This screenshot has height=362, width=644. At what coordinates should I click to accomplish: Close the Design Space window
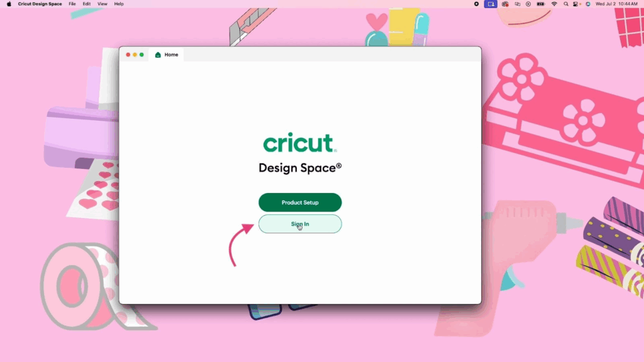coord(128,55)
